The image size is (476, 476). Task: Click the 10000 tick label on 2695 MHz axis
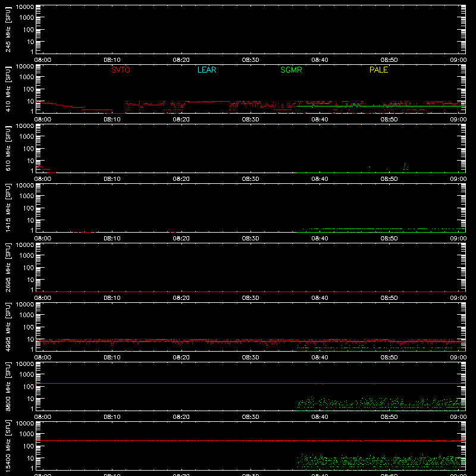(25, 245)
